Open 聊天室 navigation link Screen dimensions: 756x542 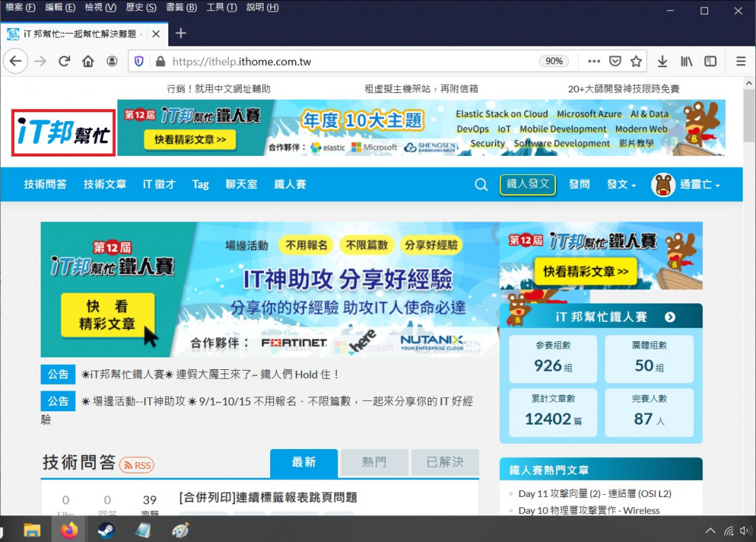tap(241, 184)
